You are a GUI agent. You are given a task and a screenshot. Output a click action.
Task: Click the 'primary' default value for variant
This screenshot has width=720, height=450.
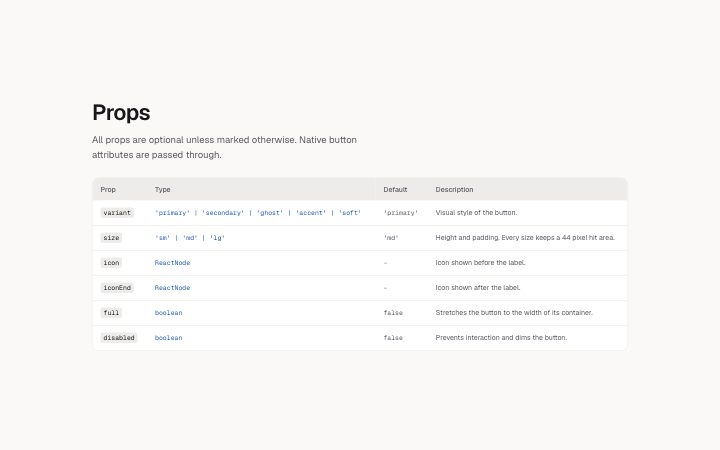click(401, 213)
